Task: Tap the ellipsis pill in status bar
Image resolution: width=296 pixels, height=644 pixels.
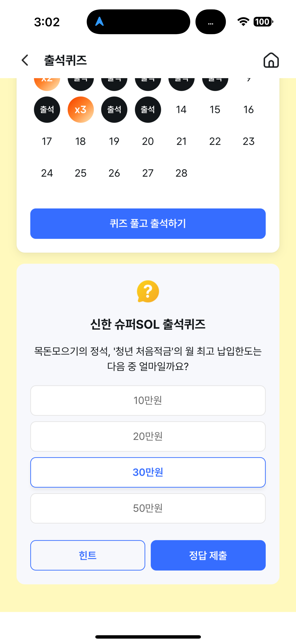Action: click(211, 22)
